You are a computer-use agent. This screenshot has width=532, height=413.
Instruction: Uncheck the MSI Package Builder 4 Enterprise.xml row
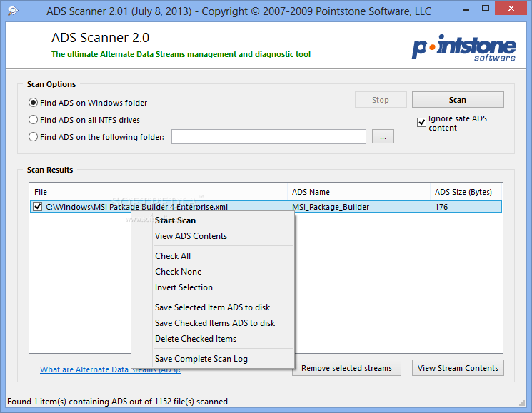pos(38,206)
